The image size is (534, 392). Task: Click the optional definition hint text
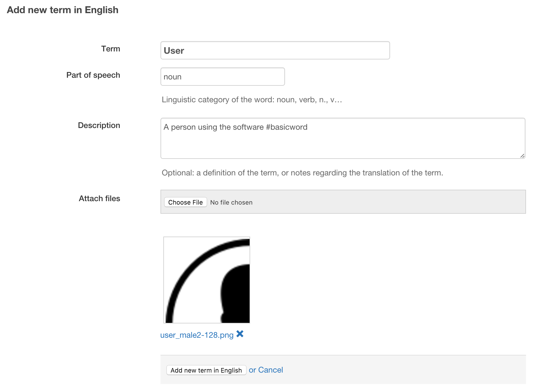[x=302, y=173]
